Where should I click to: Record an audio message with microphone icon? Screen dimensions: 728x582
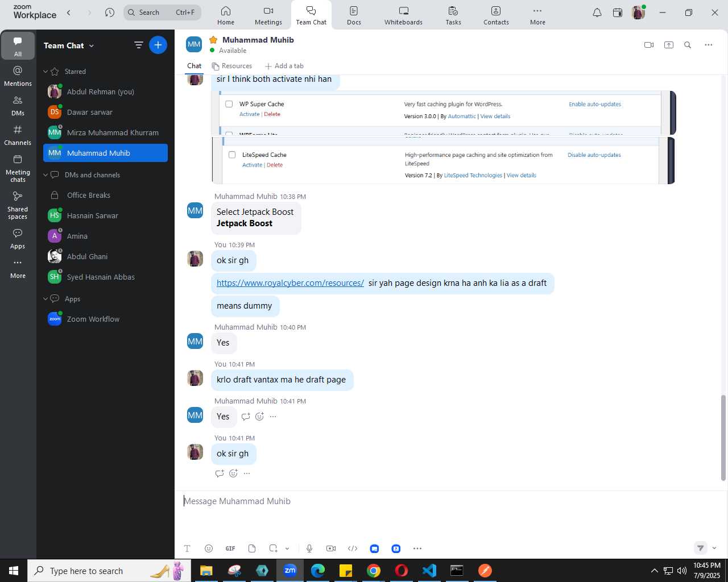[309, 548]
